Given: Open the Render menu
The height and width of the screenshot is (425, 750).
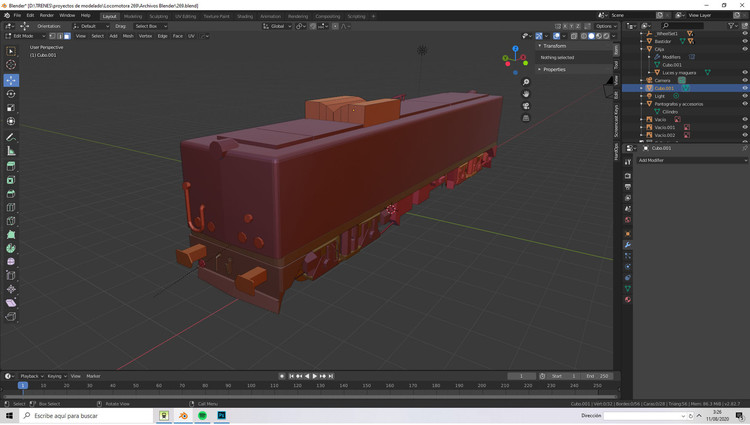Looking at the screenshot, I should 46,15.
